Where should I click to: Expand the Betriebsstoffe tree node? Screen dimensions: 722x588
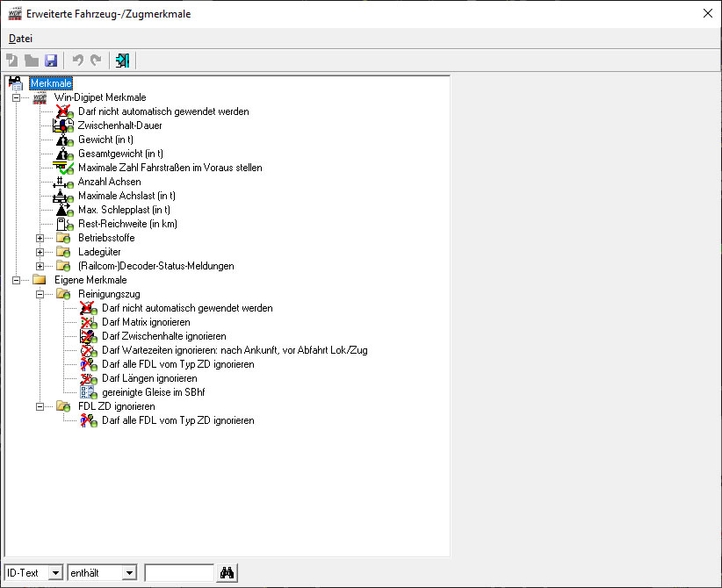click(x=40, y=238)
